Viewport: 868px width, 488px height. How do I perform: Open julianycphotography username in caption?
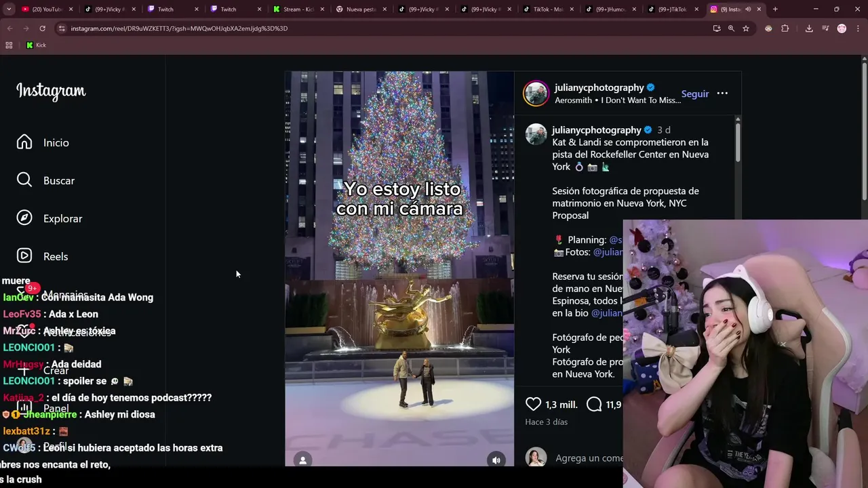tap(597, 130)
